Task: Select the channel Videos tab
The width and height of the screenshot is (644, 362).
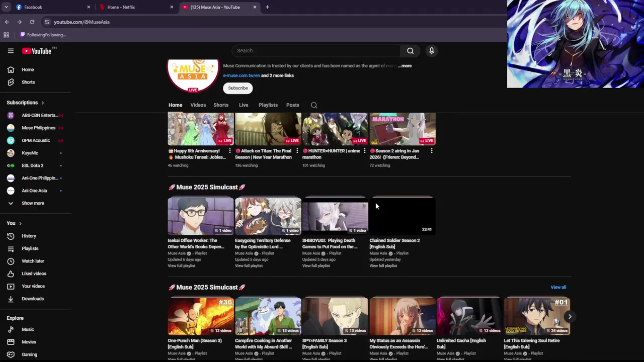Action: (x=198, y=106)
